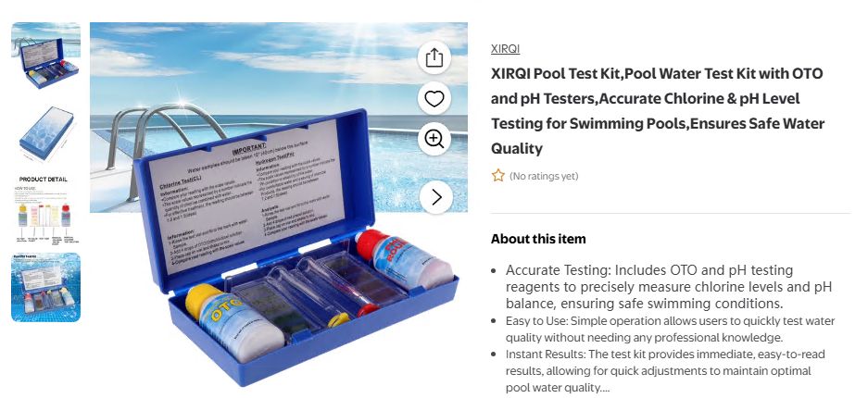
Task: Open image zoom with magnifier icon
Action: tap(434, 139)
